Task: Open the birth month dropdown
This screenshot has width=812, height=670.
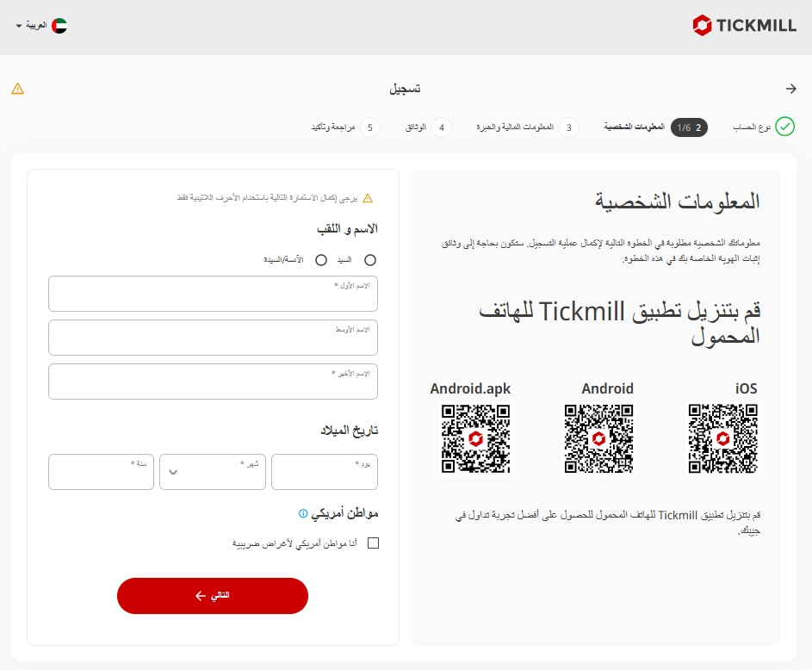Action: tap(213, 472)
